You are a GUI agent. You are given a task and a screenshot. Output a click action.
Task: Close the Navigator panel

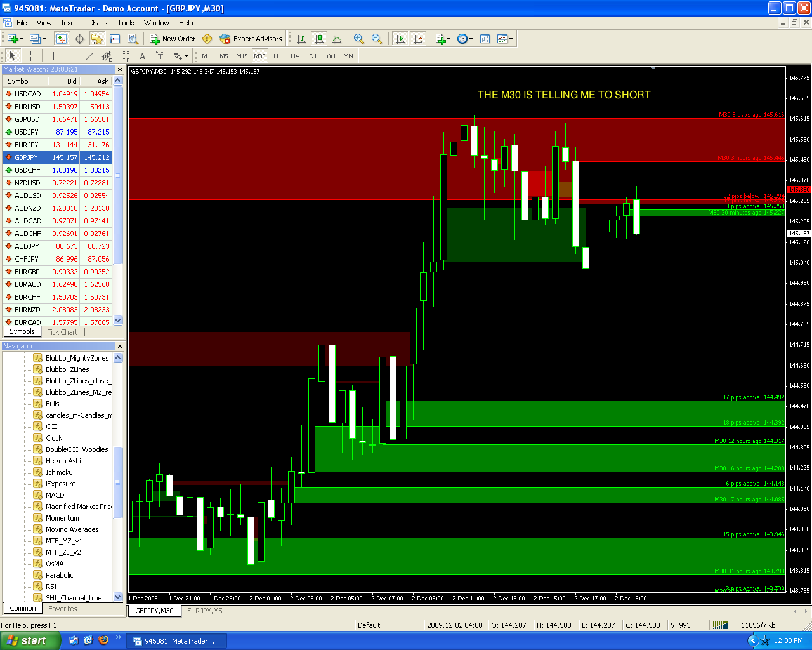pyautogui.click(x=119, y=346)
